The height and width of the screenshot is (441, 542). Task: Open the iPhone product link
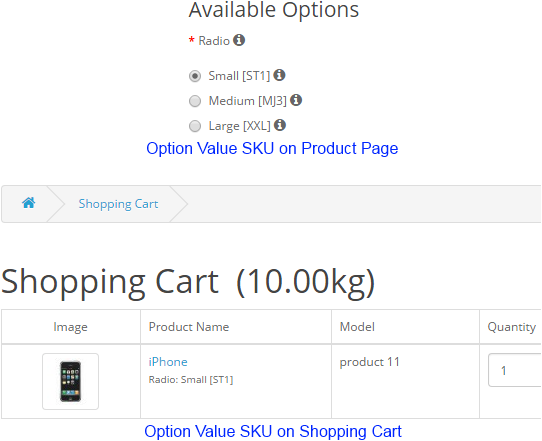coord(168,362)
